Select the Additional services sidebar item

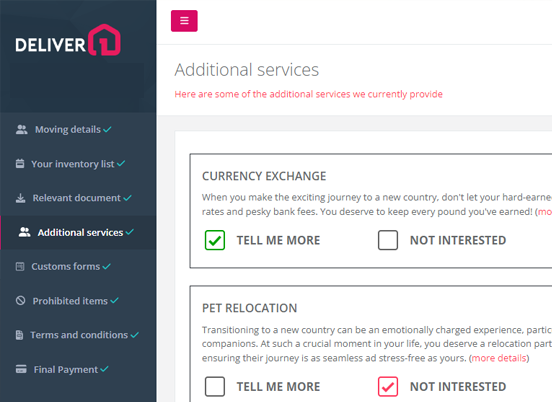coord(78,232)
